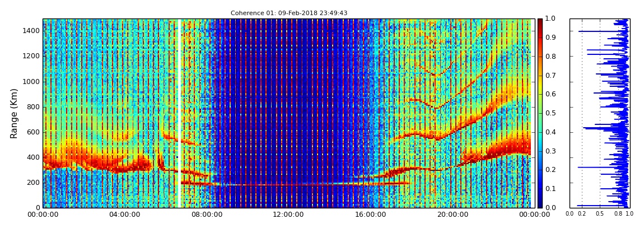
Task: Click the y-axis tick label 800
Action: pos(33,107)
